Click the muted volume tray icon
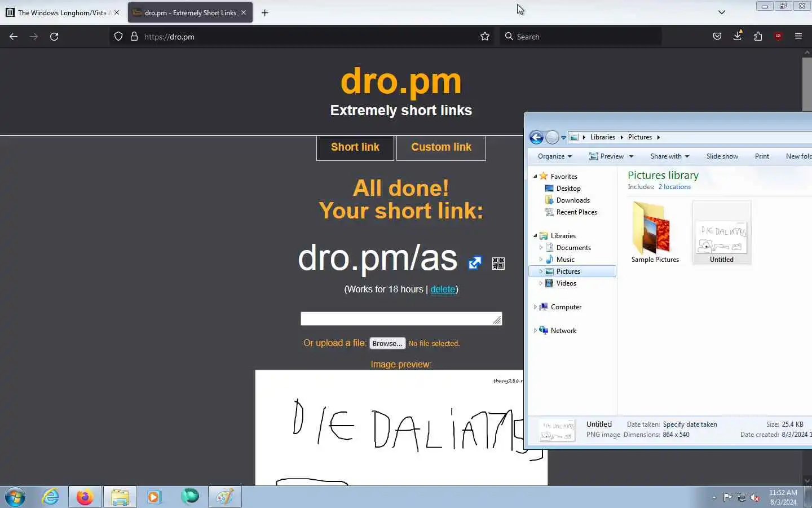The width and height of the screenshot is (812, 508). pyautogui.click(x=755, y=497)
